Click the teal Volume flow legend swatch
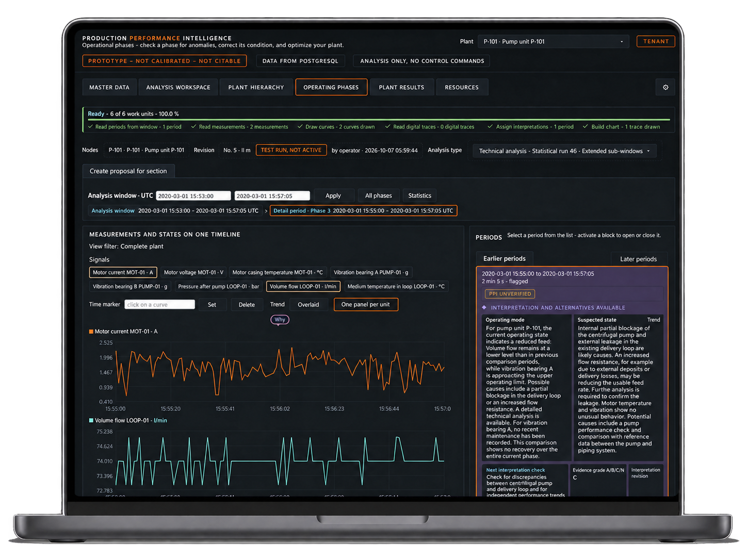 (91, 420)
